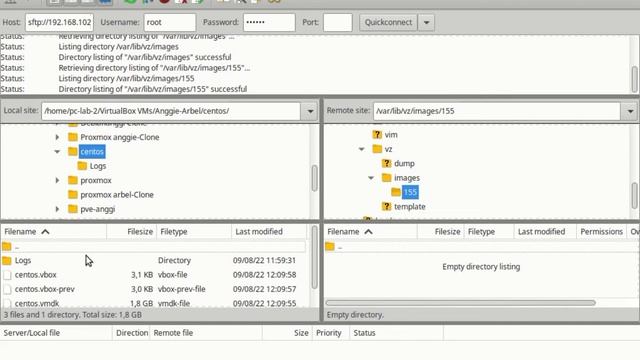
Task: Expand the pve-anggi folder node
Action: click(x=58, y=209)
